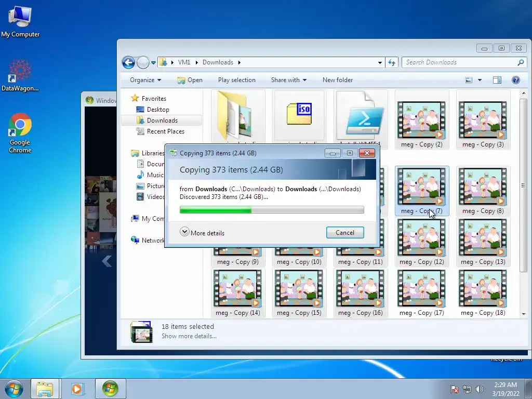Viewport: 532px width, 399px height.
Task: Click the refresh button beside address bar
Action: 392,62
